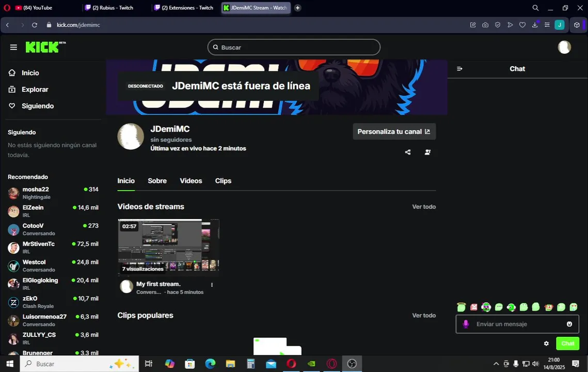
Task: Switch to the Sobre tab
Action: click(x=157, y=181)
